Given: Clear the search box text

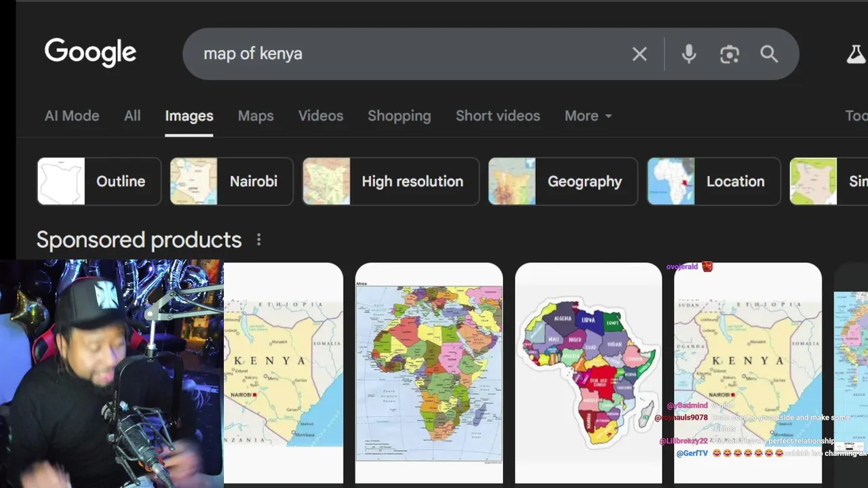Looking at the screenshot, I should tap(639, 54).
